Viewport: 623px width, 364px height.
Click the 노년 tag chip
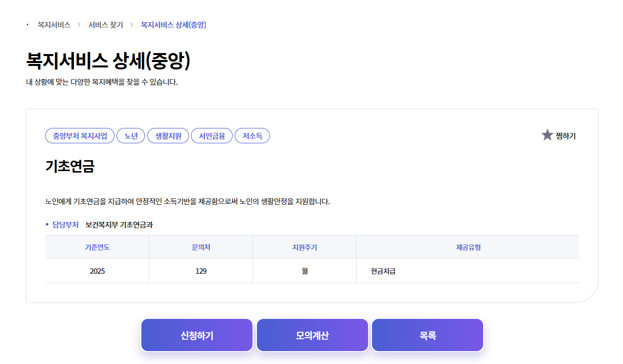click(130, 135)
